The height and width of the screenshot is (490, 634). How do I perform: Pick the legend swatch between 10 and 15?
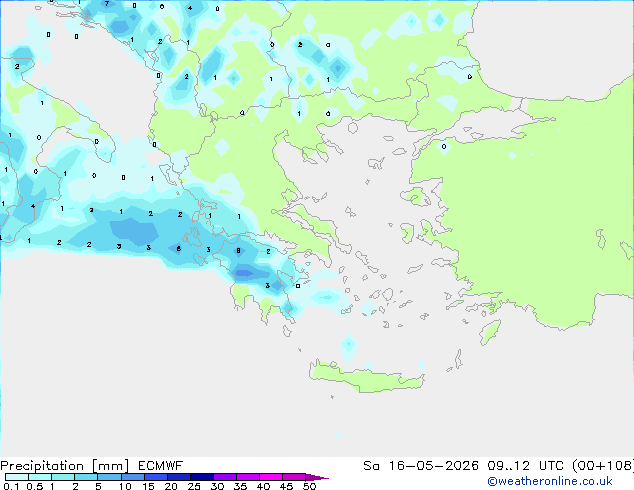132,477
